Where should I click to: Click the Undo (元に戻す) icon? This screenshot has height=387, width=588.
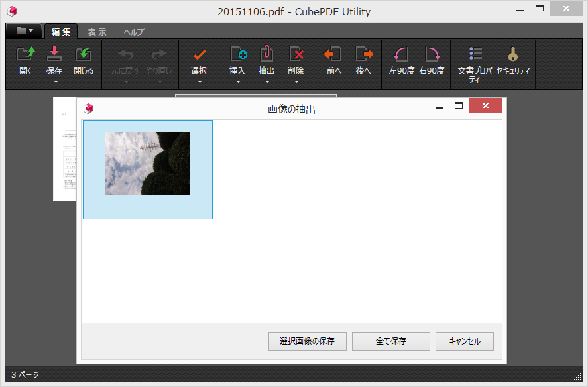point(125,54)
